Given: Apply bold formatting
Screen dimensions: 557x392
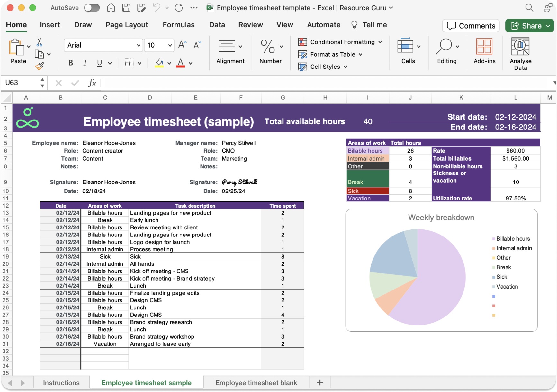Looking at the screenshot, I should coord(70,63).
